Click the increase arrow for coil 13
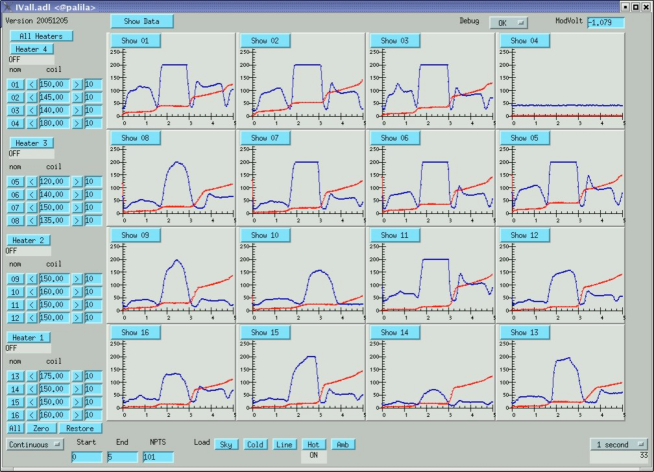 pos(76,375)
